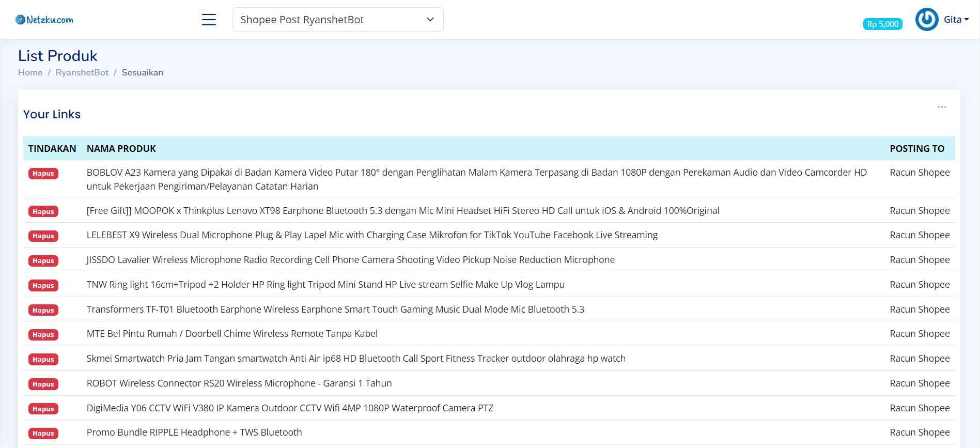
Task: Select the ROBOT Wireless Connector RS20 text
Action: 239,383
